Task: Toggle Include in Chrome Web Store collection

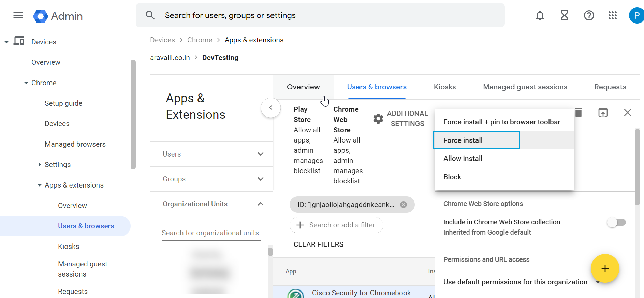Action: coord(616,222)
